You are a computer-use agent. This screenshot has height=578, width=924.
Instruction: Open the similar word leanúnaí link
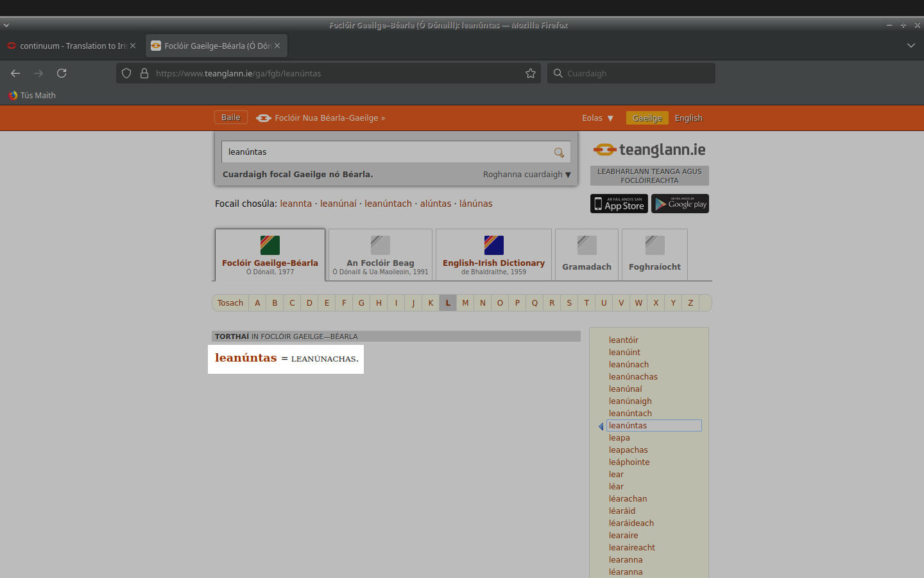pyautogui.click(x=338, y=204)
